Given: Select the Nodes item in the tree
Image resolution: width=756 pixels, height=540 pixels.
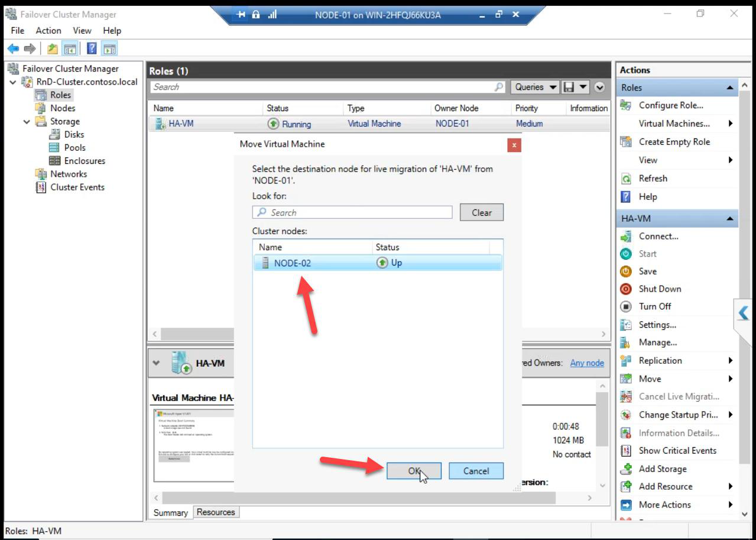Looking at the screenshot, I should click(x=63, y=108).
